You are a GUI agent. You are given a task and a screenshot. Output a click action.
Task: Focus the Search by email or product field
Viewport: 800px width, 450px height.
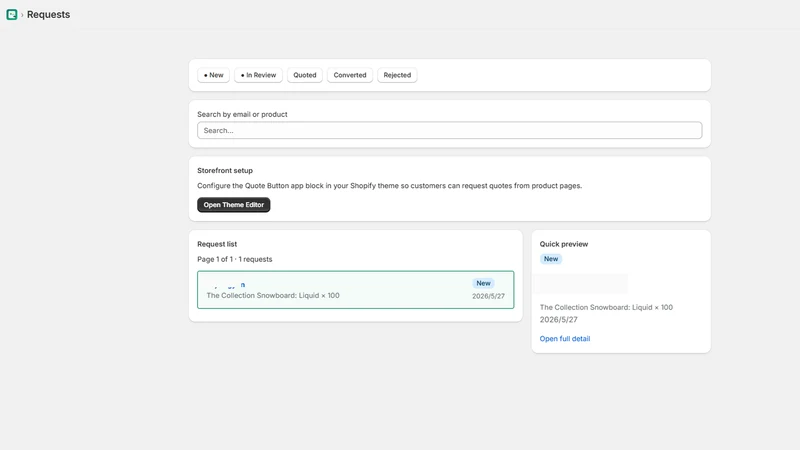(449, 130)
